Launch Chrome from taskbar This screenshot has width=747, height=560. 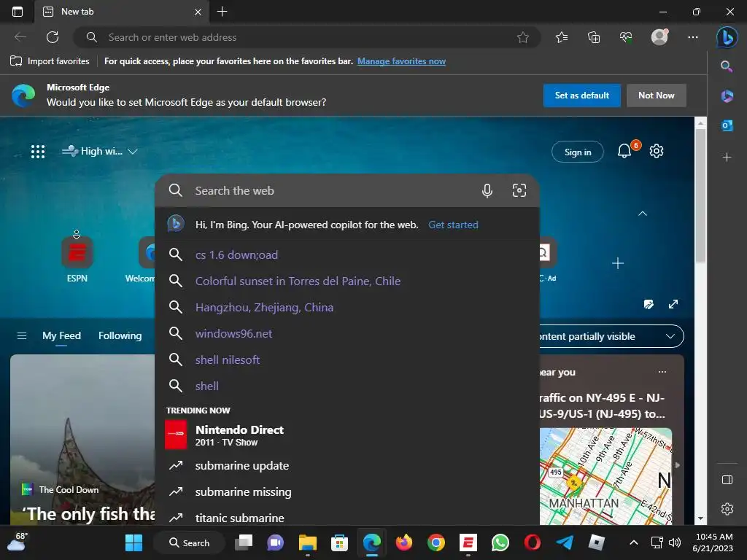[x=436, y=542]
